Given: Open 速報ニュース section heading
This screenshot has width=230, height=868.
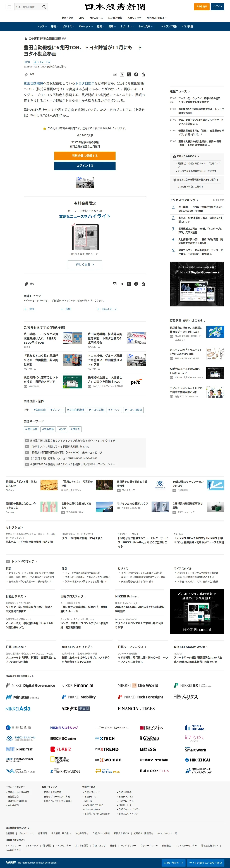Looking at the screenshot, I should click(179, 91).
